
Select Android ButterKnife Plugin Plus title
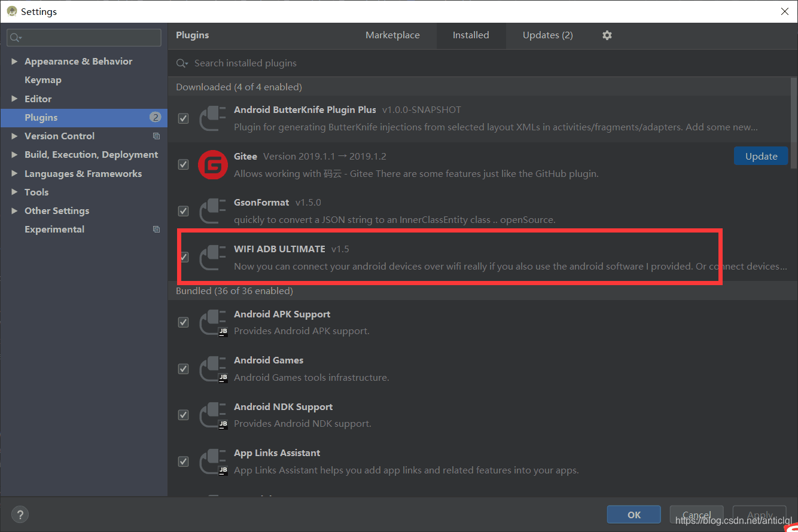(x=305, y=110)
